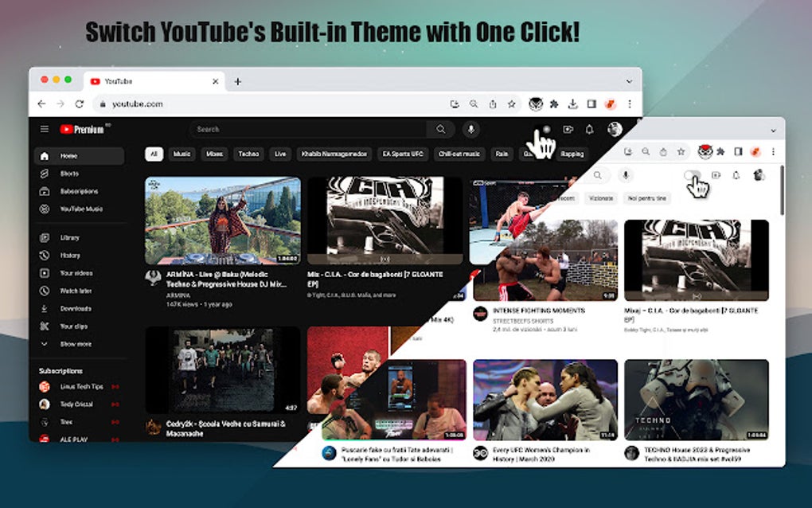Toggle the theme switch in dark header

point(546,129)
